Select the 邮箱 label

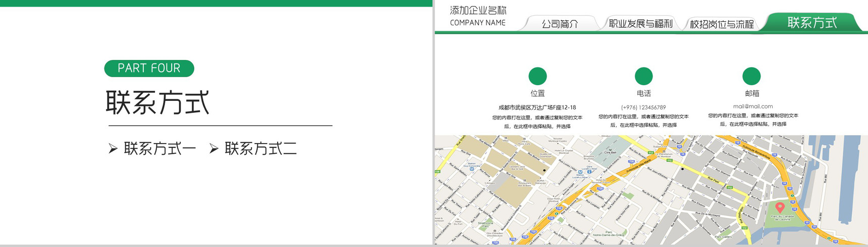(752, 93)
